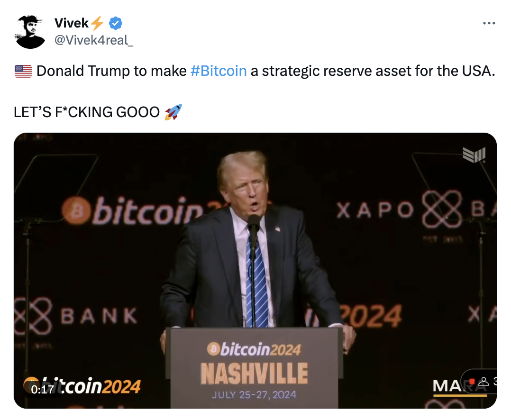Viewport: 511px width, 420px height.
Task: Click the orange bitcoin coin backdrop logo
Action: tap(76, 211)
